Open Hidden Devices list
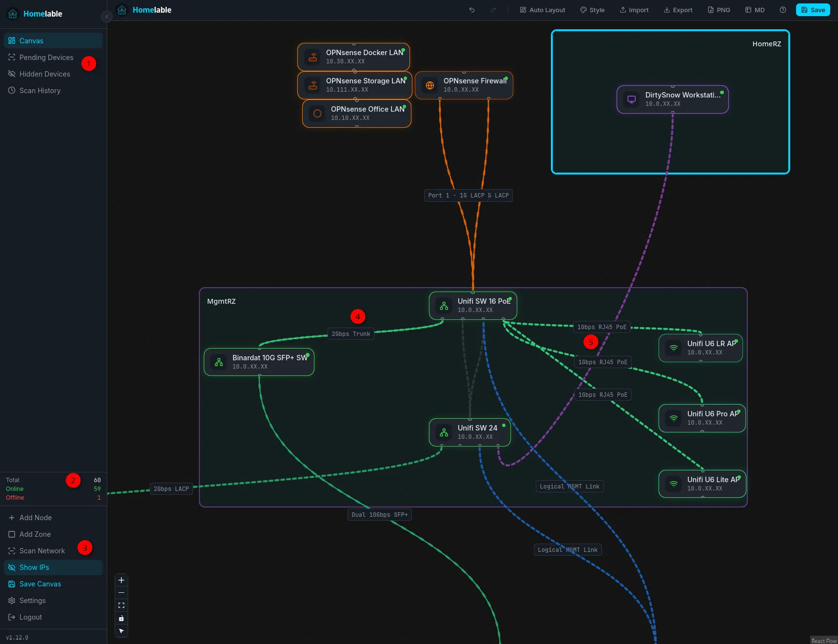 (x=53, y=74)
